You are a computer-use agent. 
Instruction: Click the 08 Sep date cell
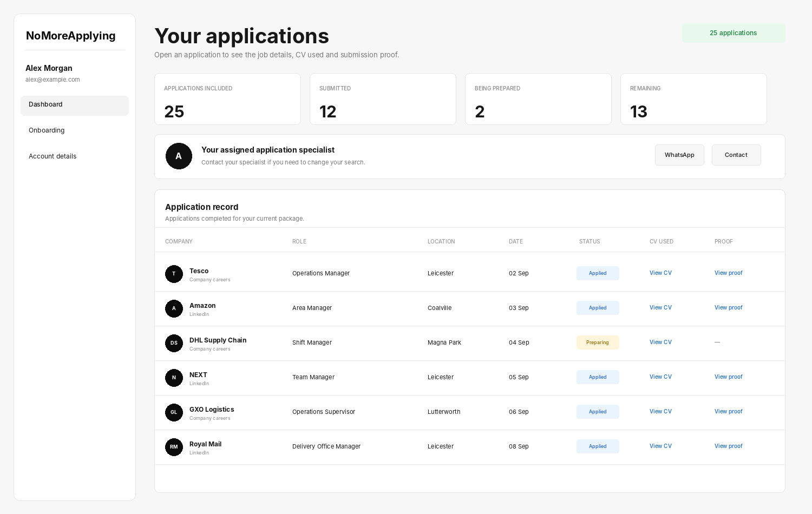click(x=519, y=446)
